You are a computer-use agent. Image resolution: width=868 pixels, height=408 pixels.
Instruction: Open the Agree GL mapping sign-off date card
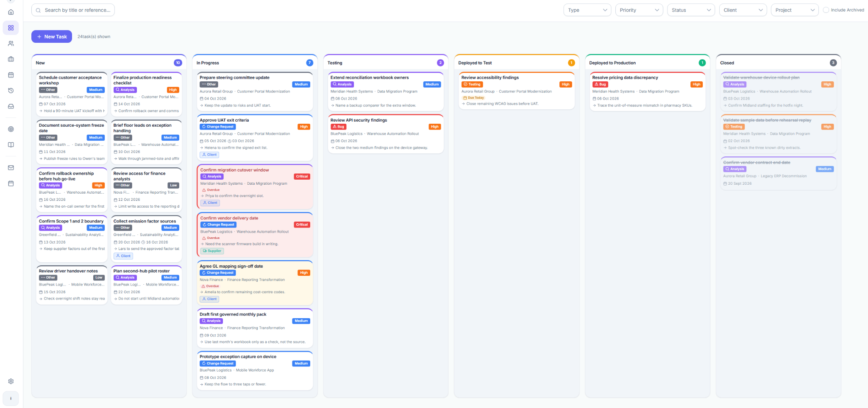click(255, 283)
